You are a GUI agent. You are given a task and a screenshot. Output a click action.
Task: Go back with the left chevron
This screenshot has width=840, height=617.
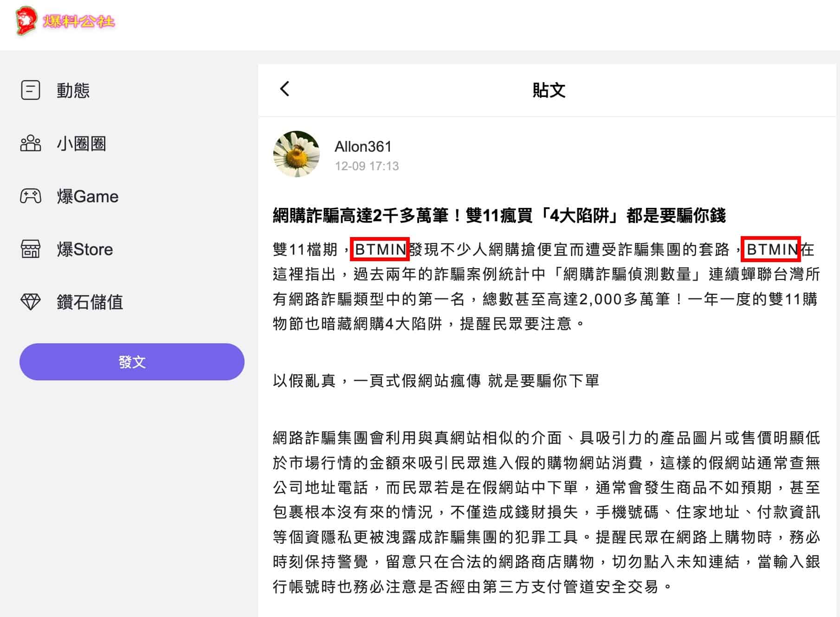tap(285, 89)
